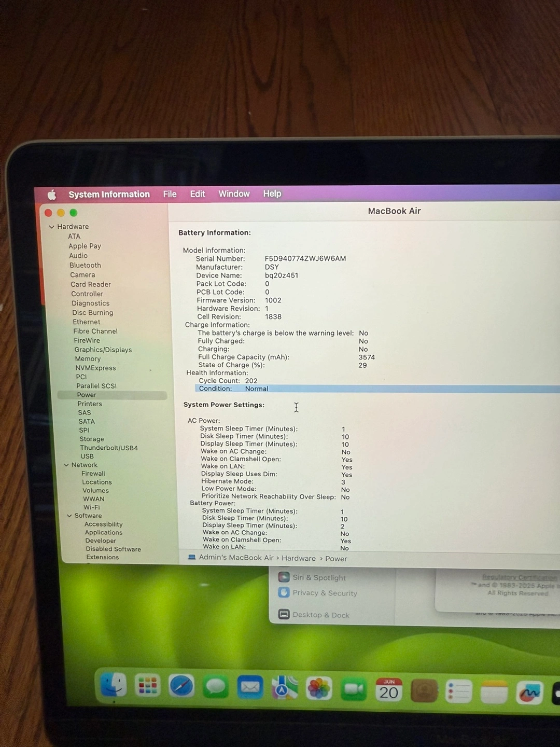Viewport: 560px width, 747px height.
Task: Launch Maps from the Dock
Action: (284, 688)
